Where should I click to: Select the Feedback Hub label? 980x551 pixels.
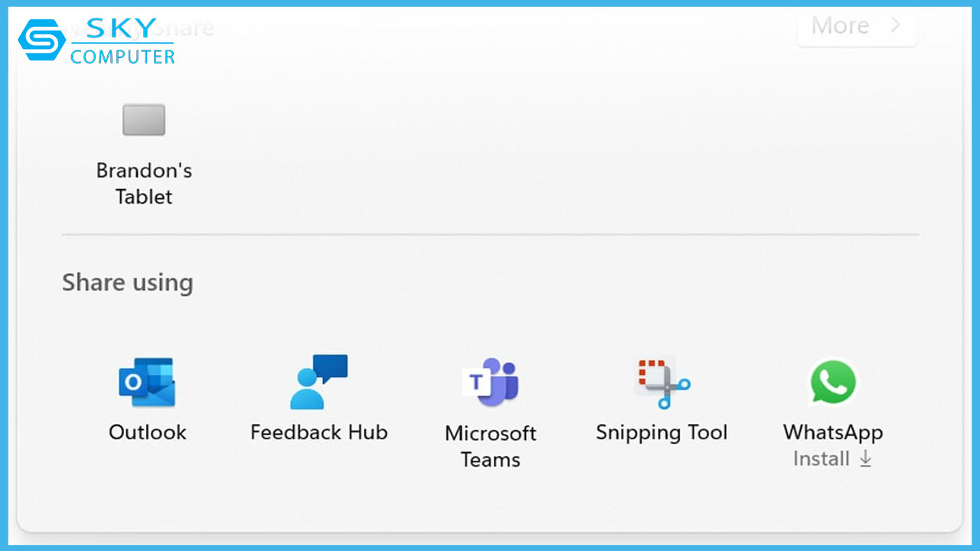(x=318, y=432)
